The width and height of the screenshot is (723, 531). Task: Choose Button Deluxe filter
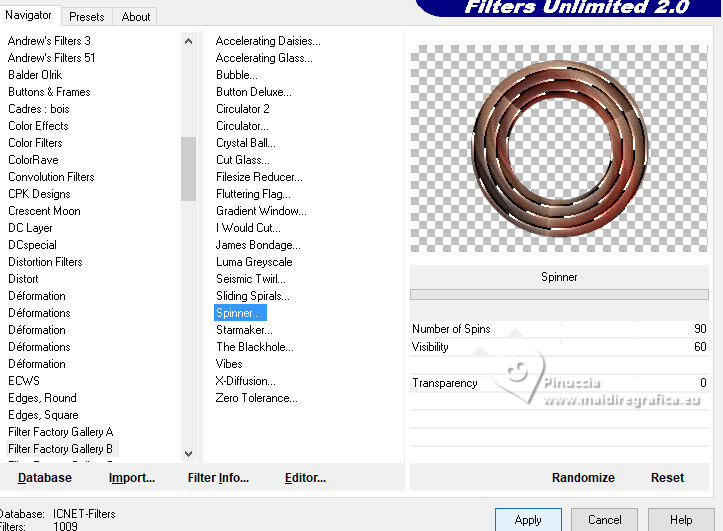(254, 92)
